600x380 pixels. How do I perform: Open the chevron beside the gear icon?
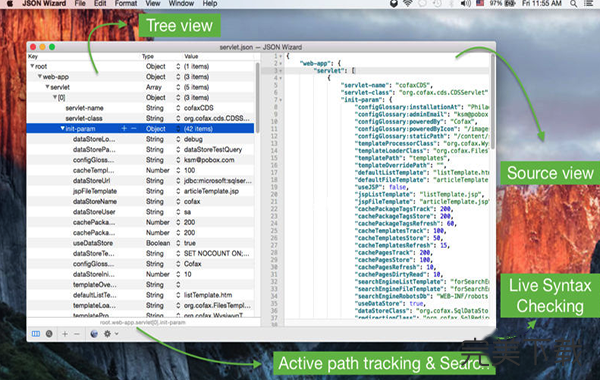tap(116, 334)
